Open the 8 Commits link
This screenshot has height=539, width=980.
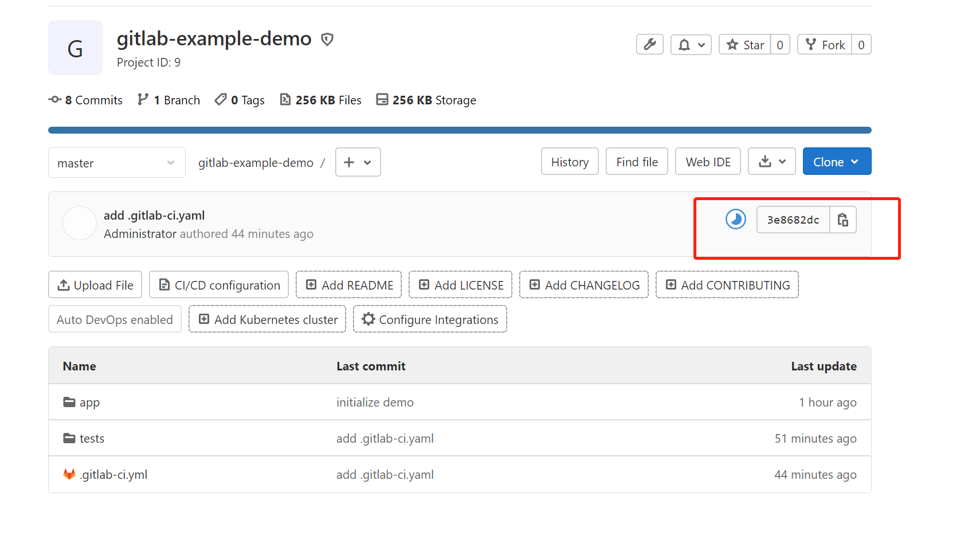pos(85,100)
